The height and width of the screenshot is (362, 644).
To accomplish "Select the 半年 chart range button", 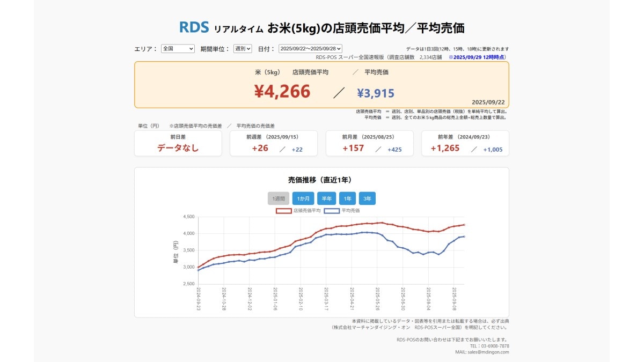I will pos(326,198).
